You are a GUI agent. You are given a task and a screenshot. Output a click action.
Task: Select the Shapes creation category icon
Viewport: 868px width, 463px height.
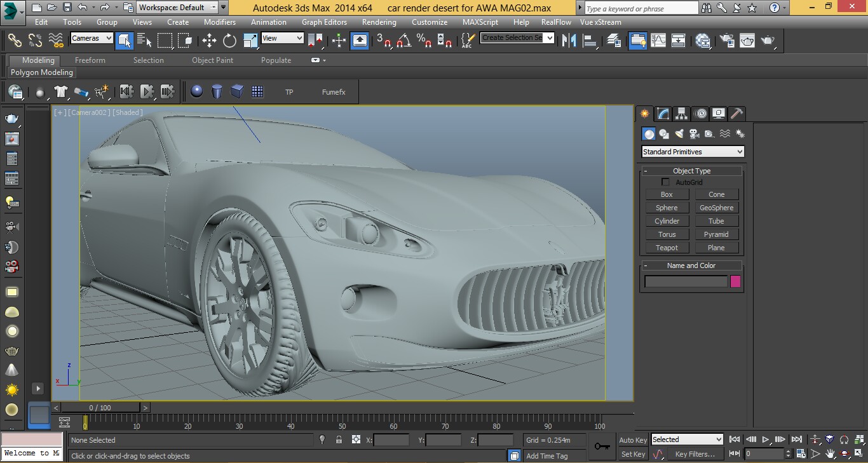(664, 134)
